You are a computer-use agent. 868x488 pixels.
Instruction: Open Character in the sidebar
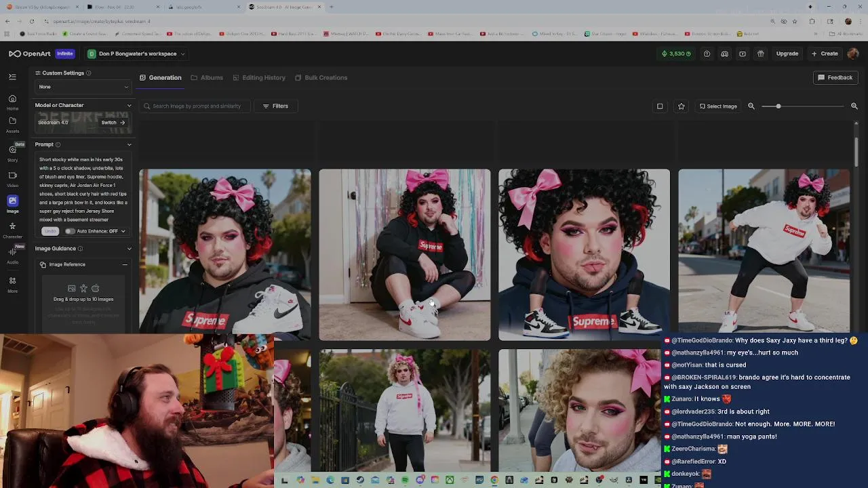(x=12, y=230)
